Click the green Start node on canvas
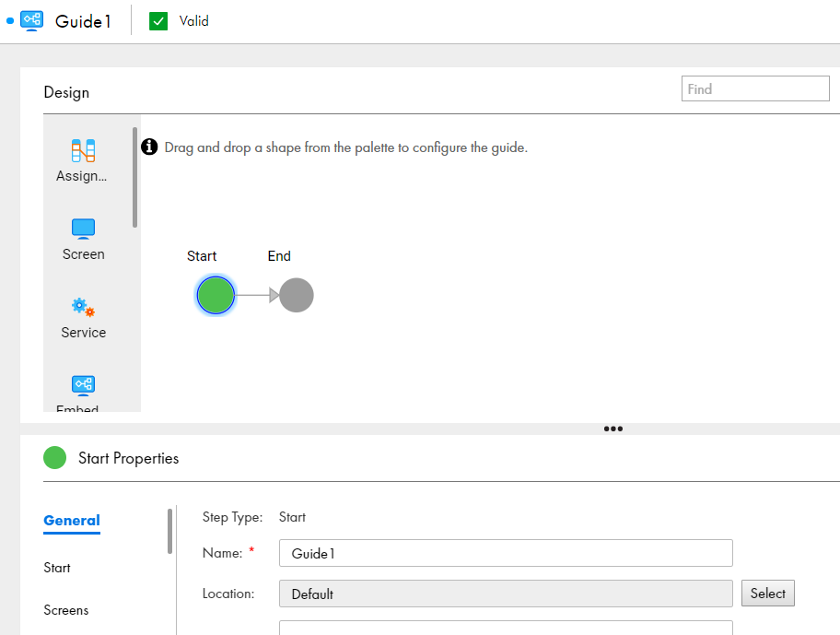Image resolution: width=840 pixels, height=635 pixels. [216, 295]
